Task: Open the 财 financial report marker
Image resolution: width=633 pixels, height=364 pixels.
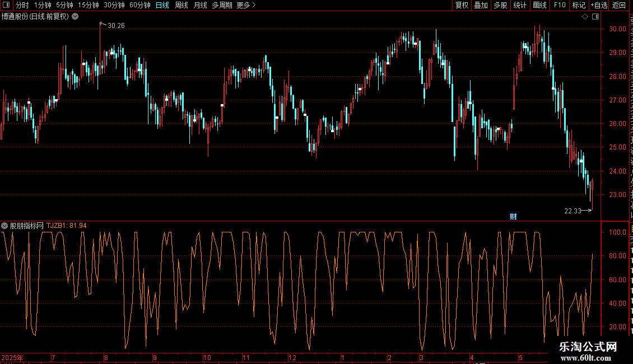Action: coord(513,217)
